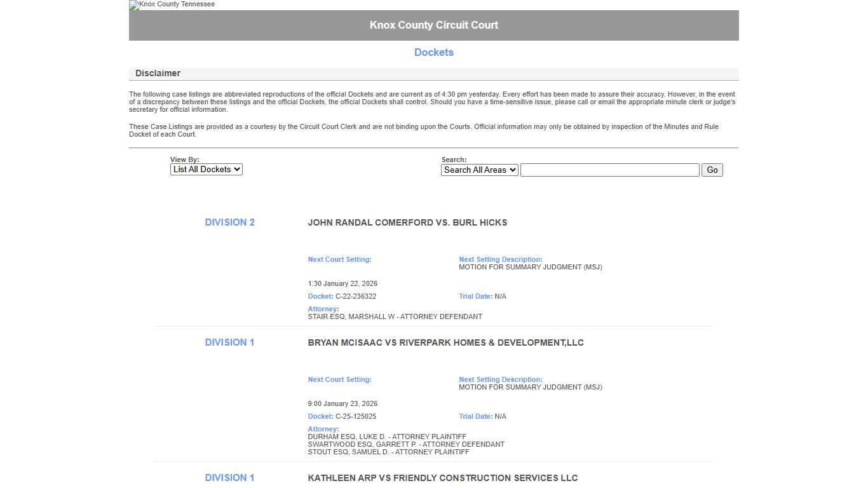Open the View By dropdown

point(206,169)
